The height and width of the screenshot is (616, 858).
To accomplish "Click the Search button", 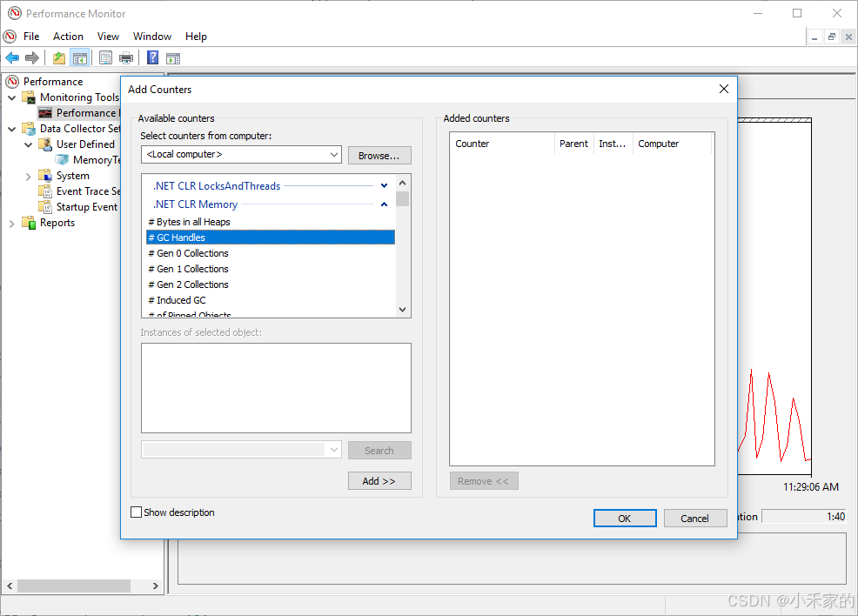I will point(379,450).
